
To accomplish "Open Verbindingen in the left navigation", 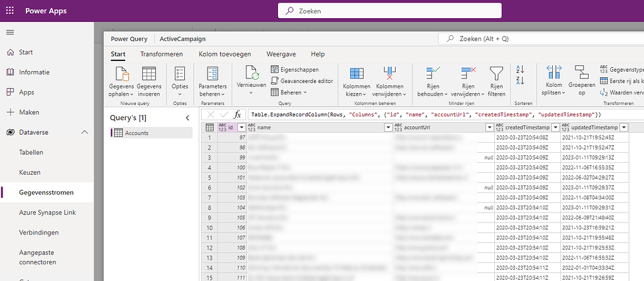I will 39,233.
